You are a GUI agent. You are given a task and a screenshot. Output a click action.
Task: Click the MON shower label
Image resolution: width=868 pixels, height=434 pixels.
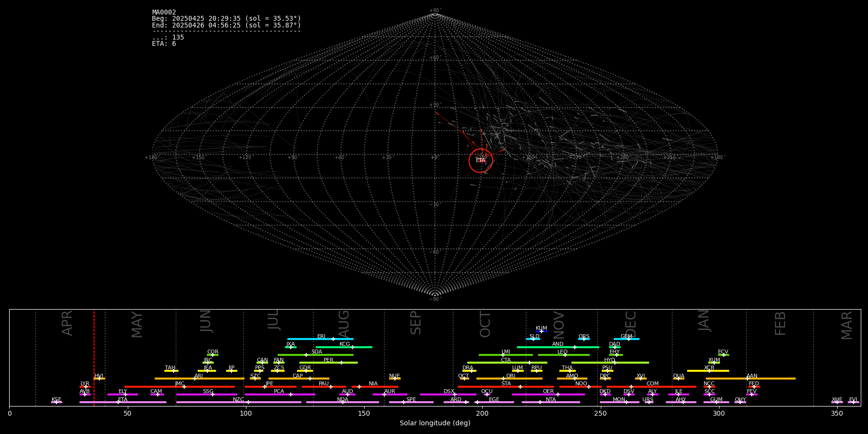(x=619, y=400)
